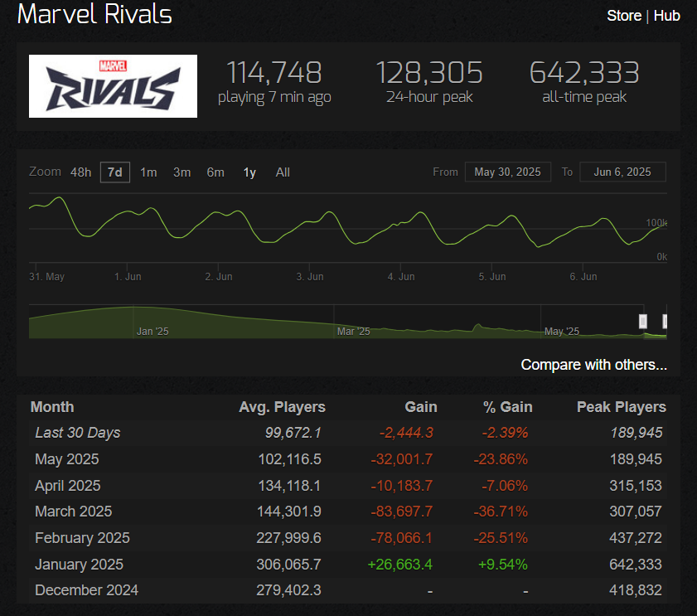This screenshot has width=697, height=616.
Task: Click the Month column header
Action: 52,407
